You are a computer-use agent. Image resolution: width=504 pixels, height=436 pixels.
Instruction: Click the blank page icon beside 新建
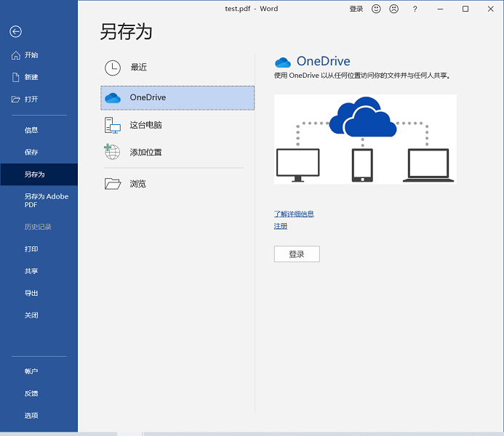[16, 77]
